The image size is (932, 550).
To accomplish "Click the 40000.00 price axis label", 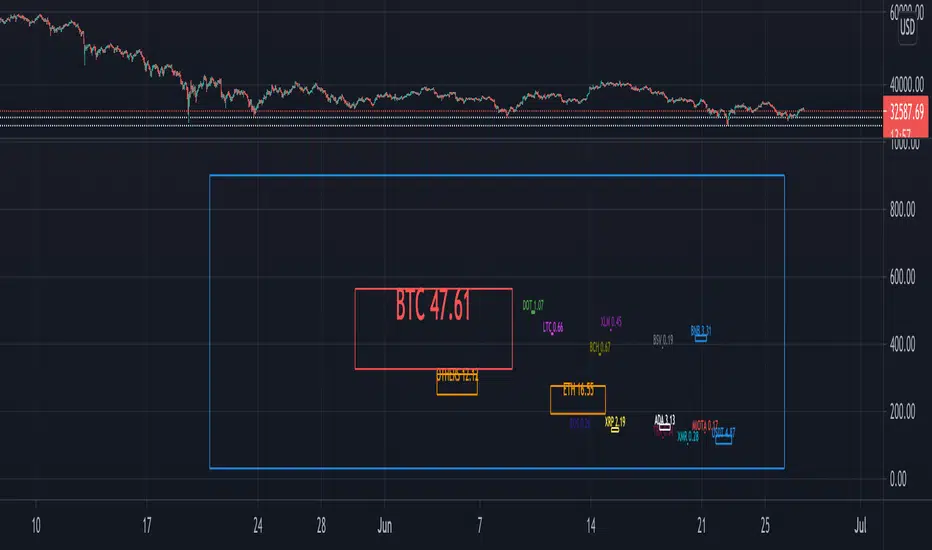I will [x=906, y=84].
